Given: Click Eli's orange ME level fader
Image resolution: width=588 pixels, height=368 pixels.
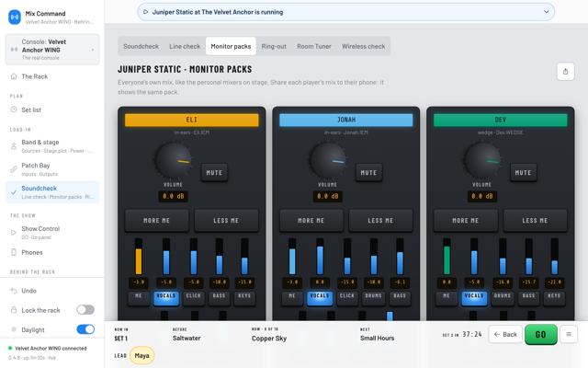Looking at the screenshot, I should pos(139,257).
